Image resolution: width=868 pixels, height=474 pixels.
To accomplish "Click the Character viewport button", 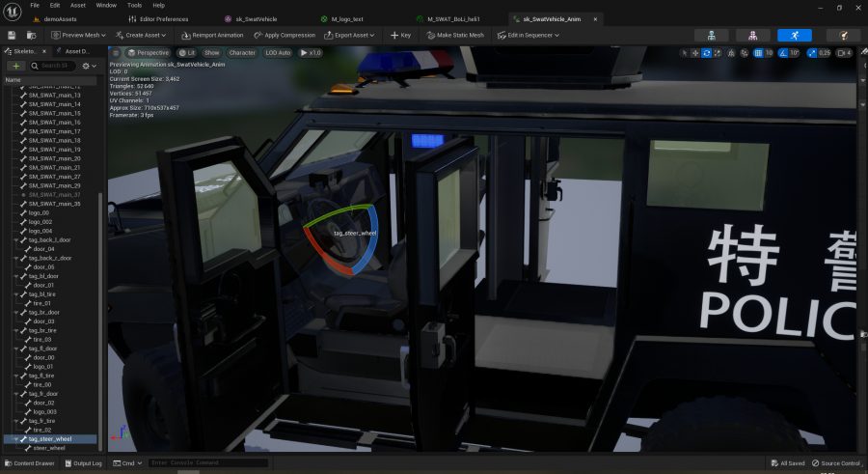I will 242,53.
